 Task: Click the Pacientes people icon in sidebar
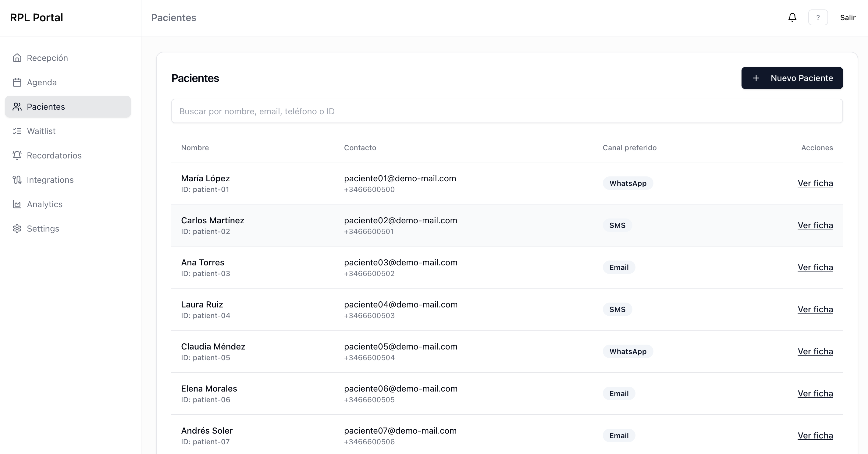(17, 107)
